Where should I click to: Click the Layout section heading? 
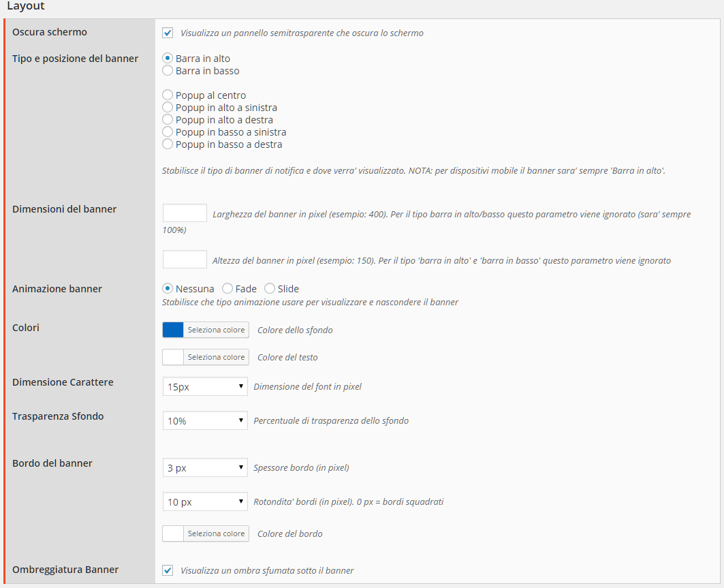pyautogui.click(x=26, y=6)
